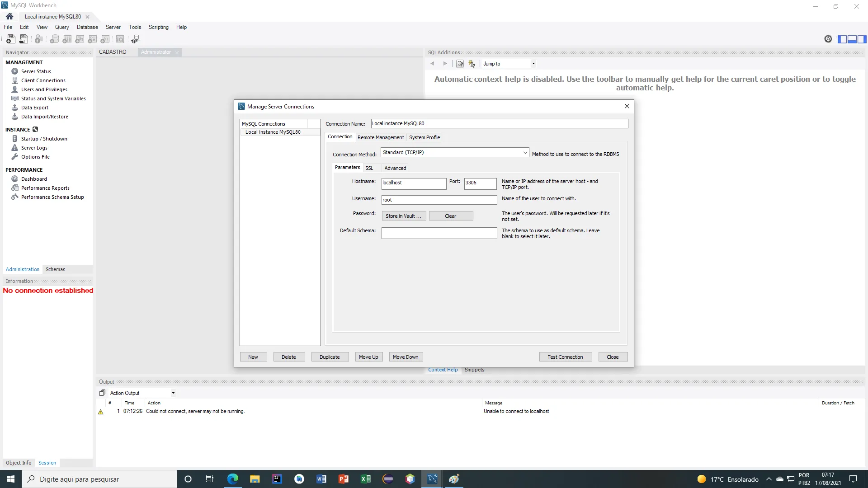Create a new SQL tab icon
Image resolution: width=868 pixels, height=488 pixels.
click(11, 39)
